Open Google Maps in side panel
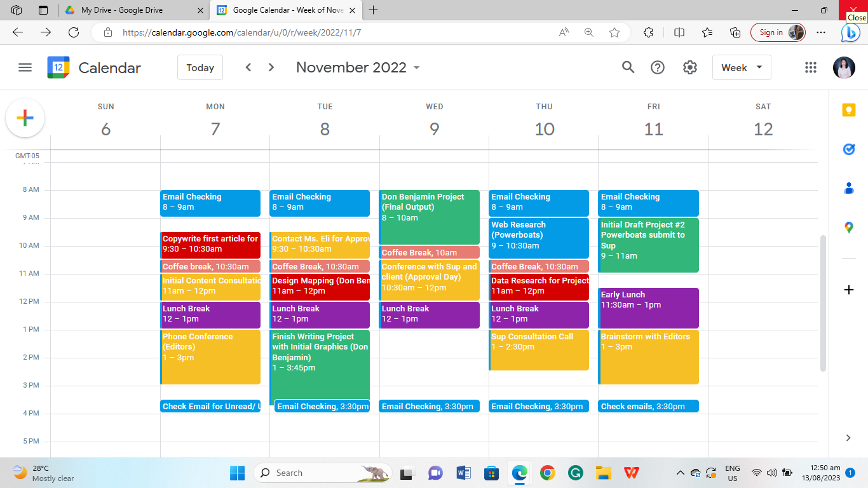This screenshot has width=868, height=488. (848, 227)
